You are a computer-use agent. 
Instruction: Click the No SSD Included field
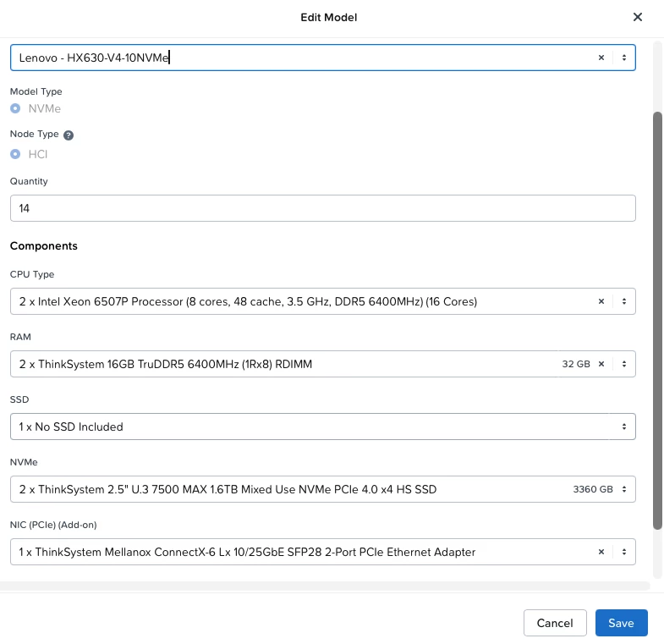tap(322, 427)
